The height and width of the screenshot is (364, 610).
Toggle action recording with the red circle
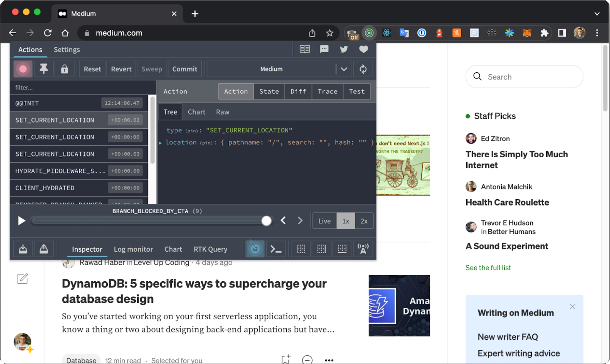[x=22, y=69]
